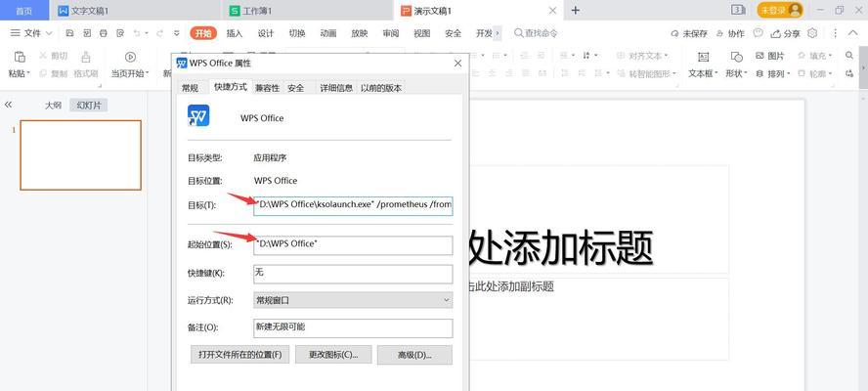This screenshot has width=868, height=391.
Task: Click the Shapes icon
Action: [736, 57]
